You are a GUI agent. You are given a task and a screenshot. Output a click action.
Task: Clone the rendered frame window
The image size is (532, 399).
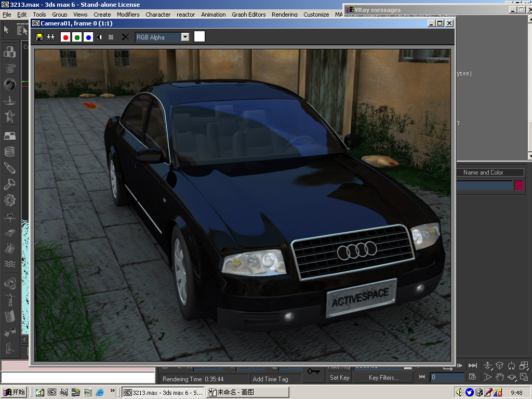coord(50,37)
